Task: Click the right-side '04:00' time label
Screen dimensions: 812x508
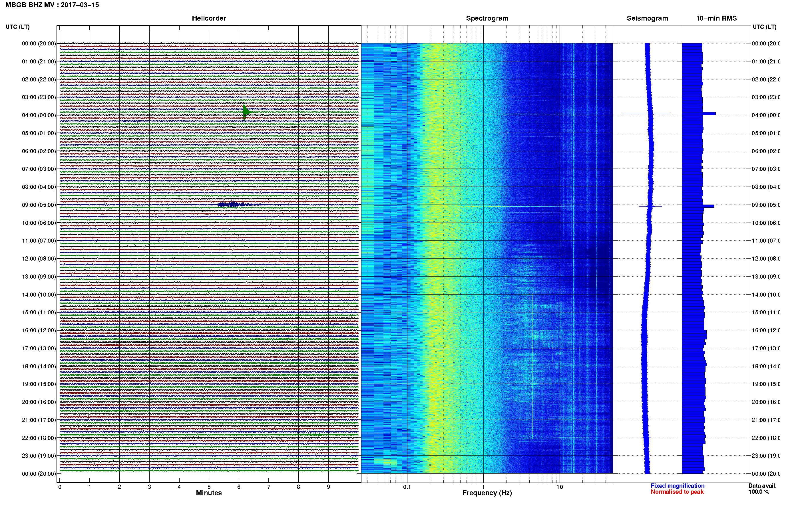Action: (x=766, y=115)
